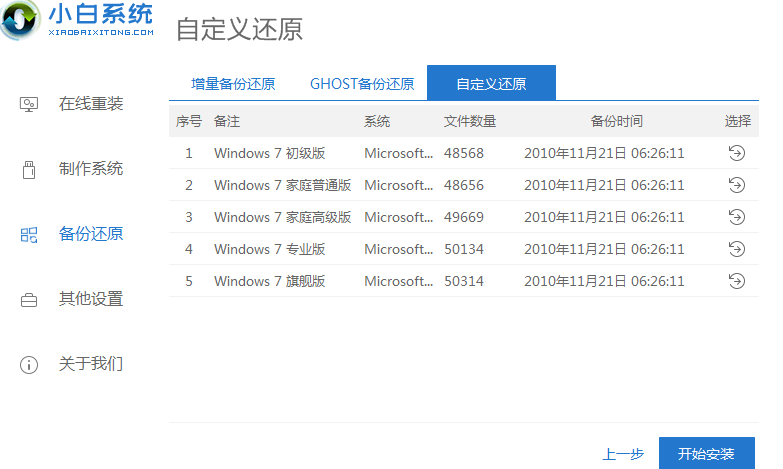Open the 制作系统 sidebar menu
The height and width of the screenshot is (469, 783).
coord(91,169)
